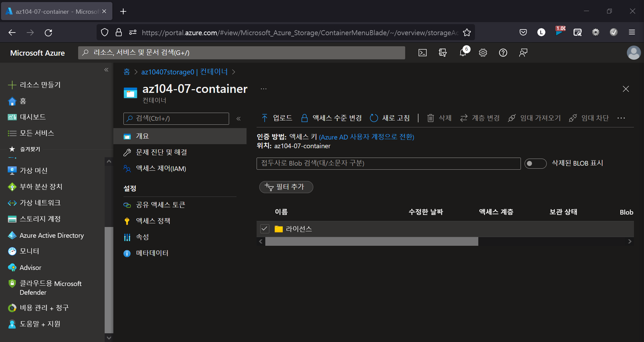Open ellipsis menu next to container title
Viewport: 644px width, 342px height.
[264, 89]
